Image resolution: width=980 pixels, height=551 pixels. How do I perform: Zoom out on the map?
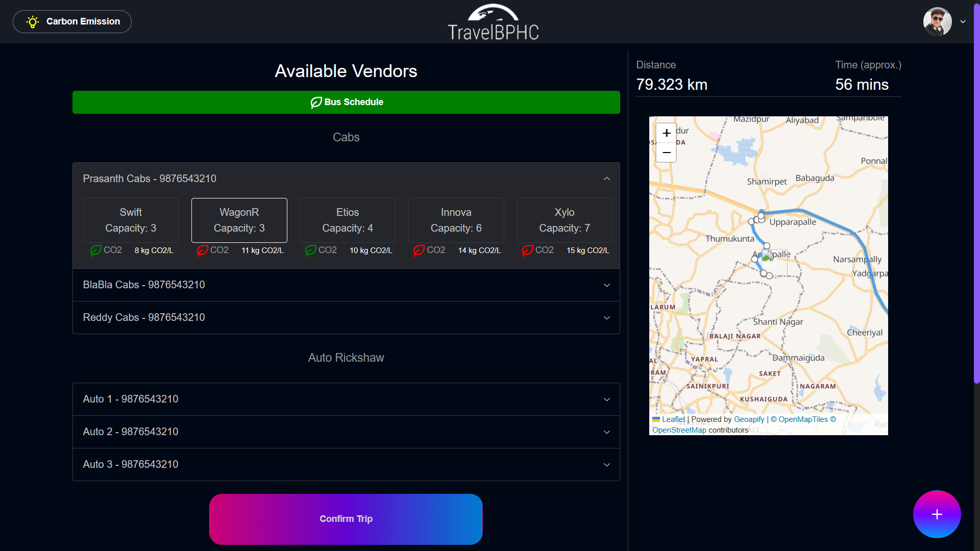(666, 153)
